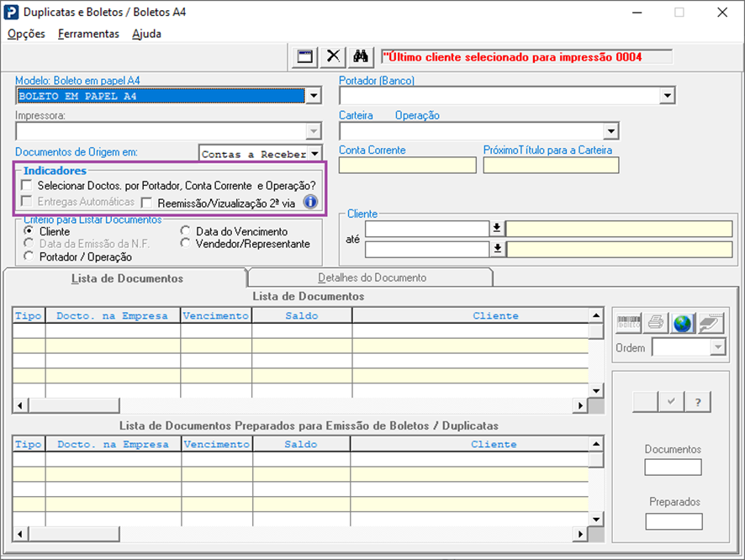The width and height of the screenshot is (745, 560).
Task: Click left arrow of Lista de Documentos scrollbar
Action: (20, 405)
